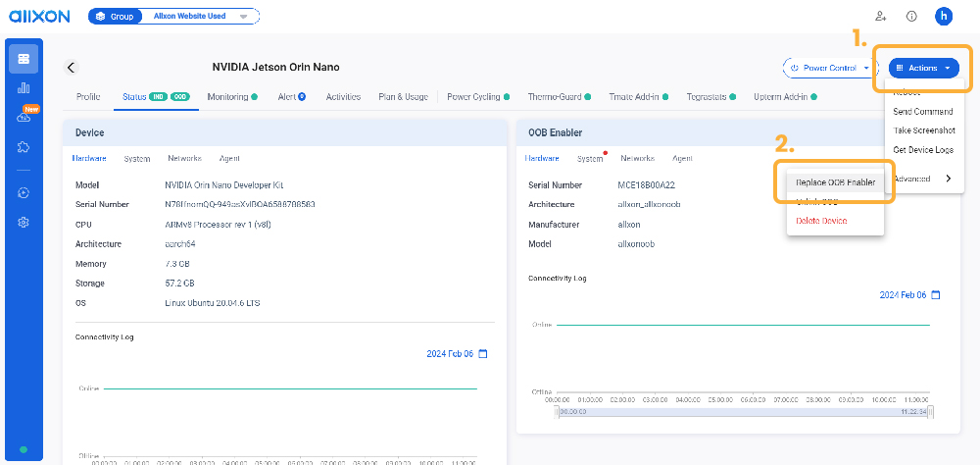Click the Group cube icon button
The width and height of the screenshot is (980, 465).
click(x=116, y=17)
